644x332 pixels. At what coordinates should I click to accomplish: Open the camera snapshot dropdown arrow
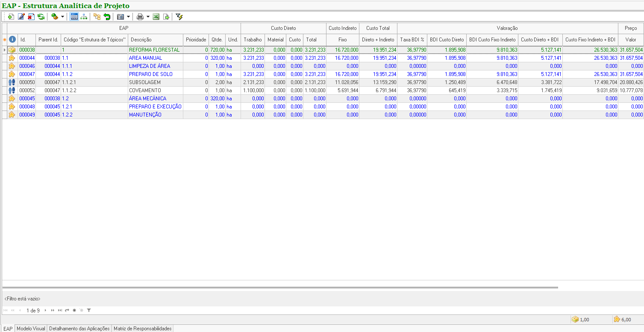128,17
